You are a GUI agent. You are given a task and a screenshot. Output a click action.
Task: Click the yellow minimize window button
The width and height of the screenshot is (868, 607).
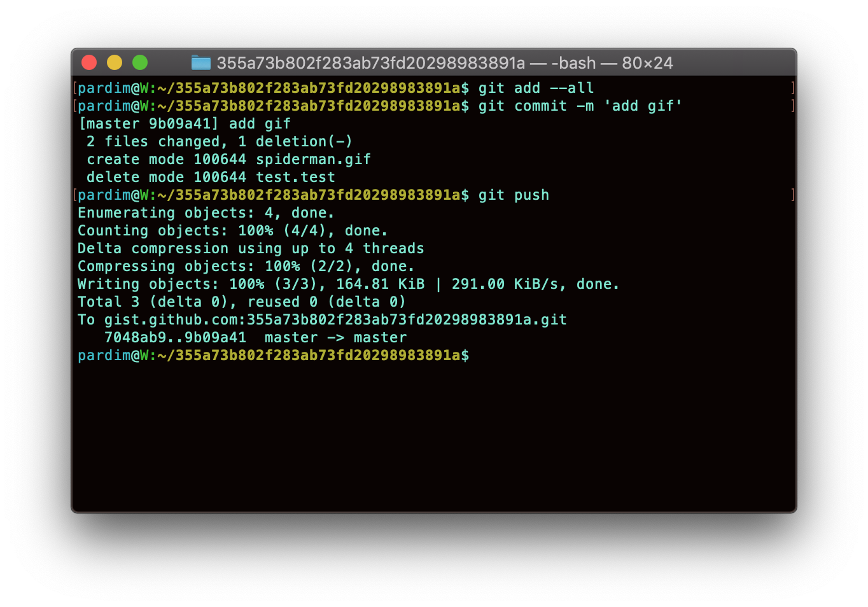tap(115, 62)
